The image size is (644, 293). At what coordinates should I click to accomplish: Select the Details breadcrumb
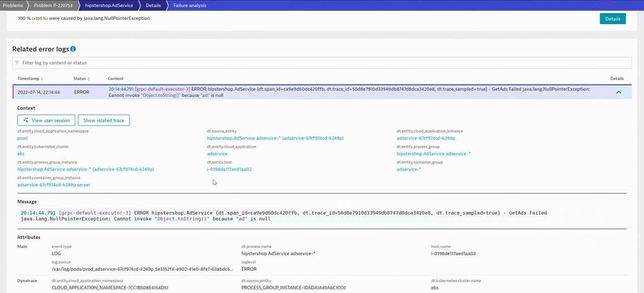tap(153, 5)
